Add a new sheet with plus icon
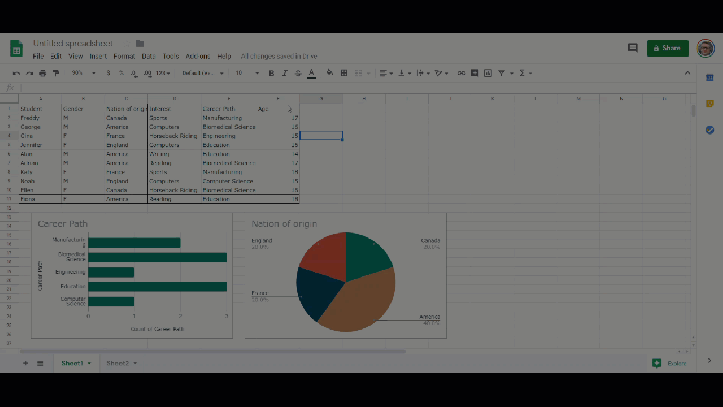 [x=26, y=363]
